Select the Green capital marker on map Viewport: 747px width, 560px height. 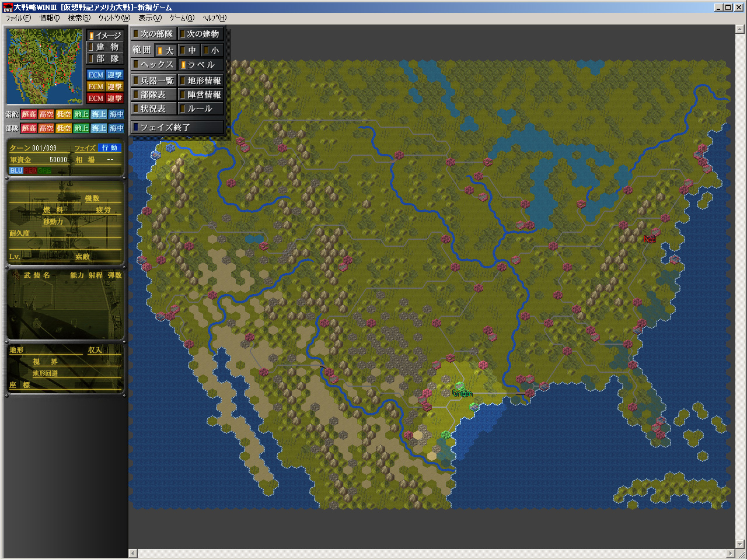[x=462, y=393]
